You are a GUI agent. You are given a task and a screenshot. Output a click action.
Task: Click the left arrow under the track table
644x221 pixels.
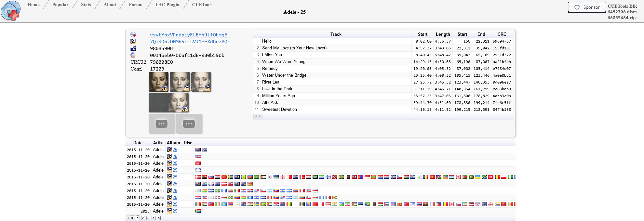coord(256,116)
